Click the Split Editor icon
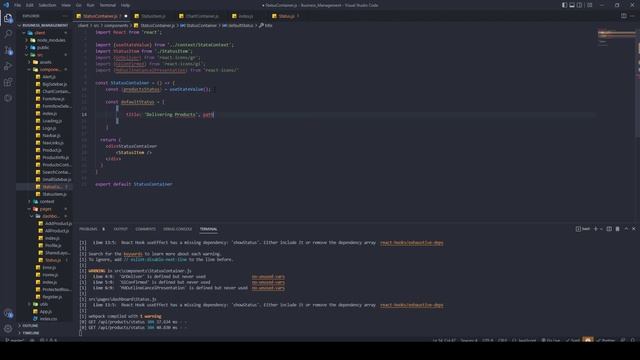Image resolution: width=640 pixels, height=360 pixels. coord(624,16)
